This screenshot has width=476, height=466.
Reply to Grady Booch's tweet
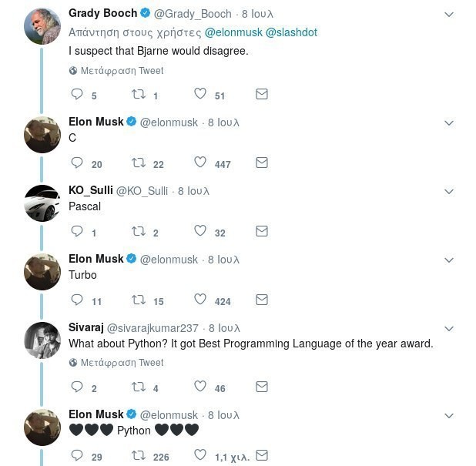click(77, 95)
